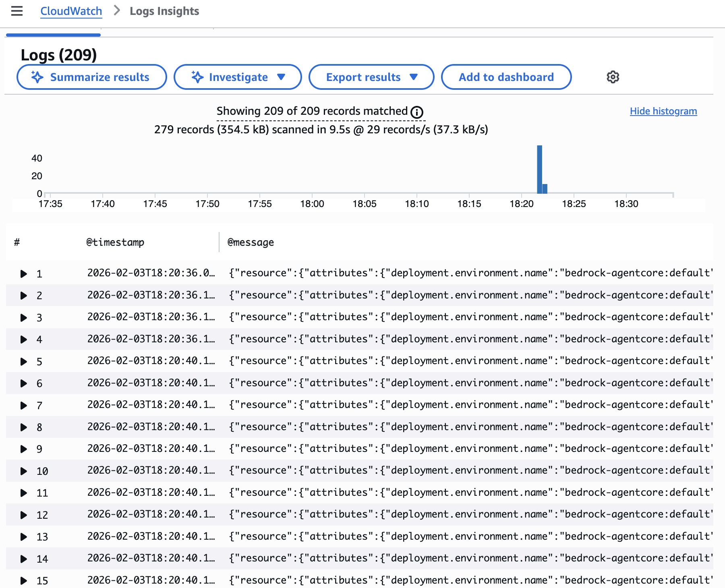Image resolution: width=725 pixels, height=588 pixels.
Task: Click the short histogram bar after 18:21
Action: pos(545,189)
